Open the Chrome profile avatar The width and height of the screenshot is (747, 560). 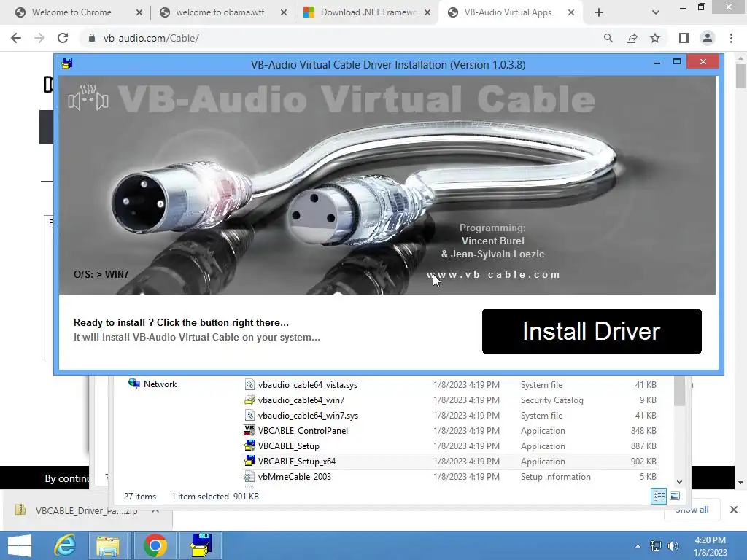point(708,38)
